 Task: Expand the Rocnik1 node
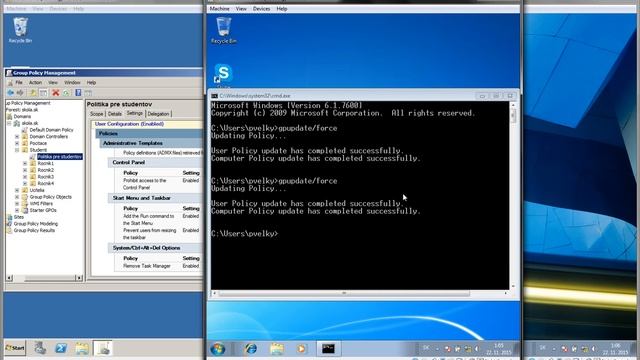[25, 163]
